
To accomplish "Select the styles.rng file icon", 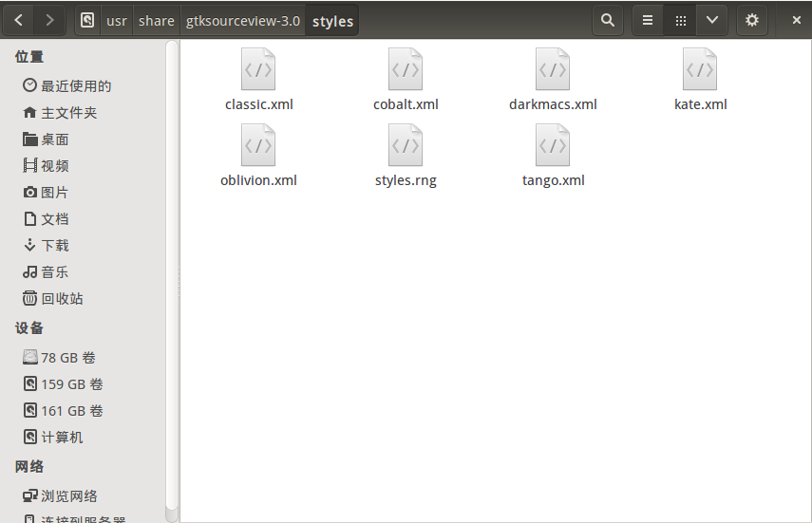I will tap(406, 145).
